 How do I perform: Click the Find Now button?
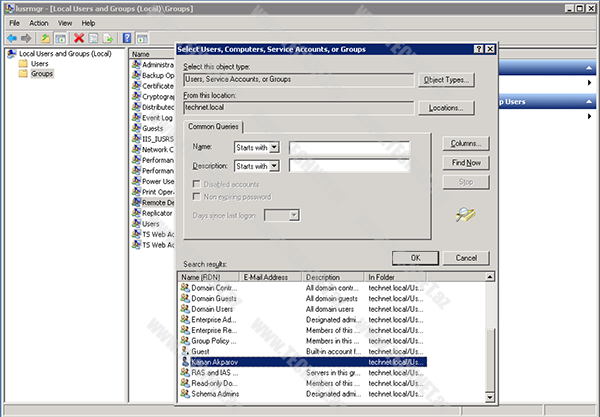point(466,163)
